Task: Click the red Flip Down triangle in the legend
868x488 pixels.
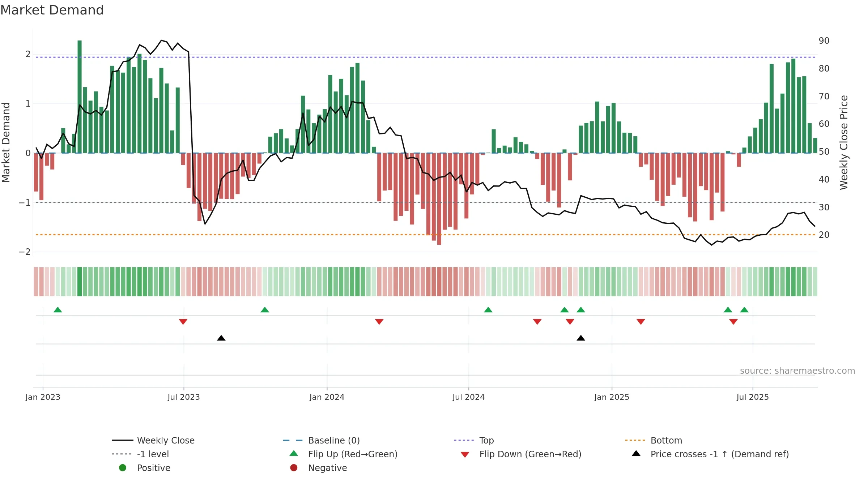Action: [x=465, y=455]
